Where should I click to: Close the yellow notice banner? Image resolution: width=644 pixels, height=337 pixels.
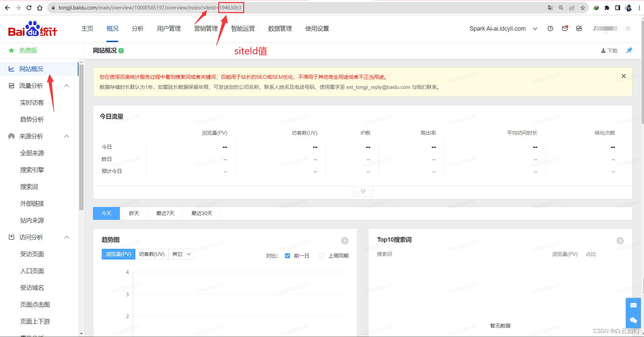[624, 76]
